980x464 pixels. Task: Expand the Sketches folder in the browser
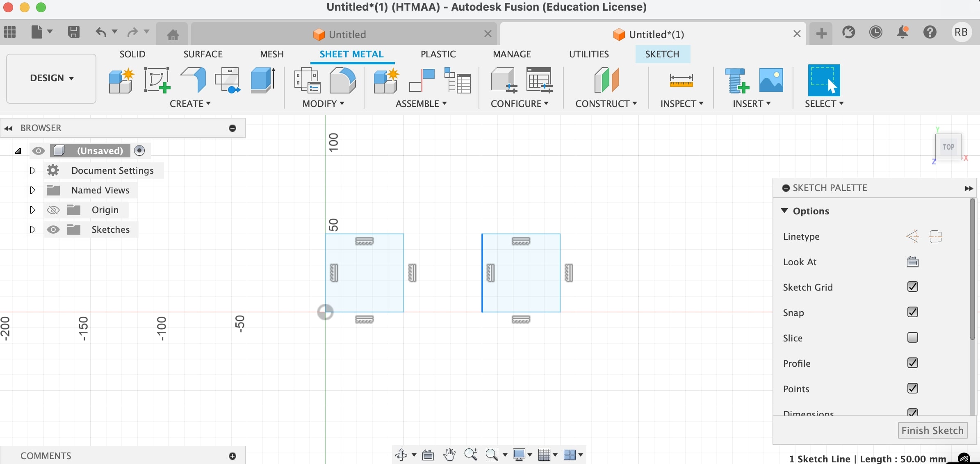33,230
